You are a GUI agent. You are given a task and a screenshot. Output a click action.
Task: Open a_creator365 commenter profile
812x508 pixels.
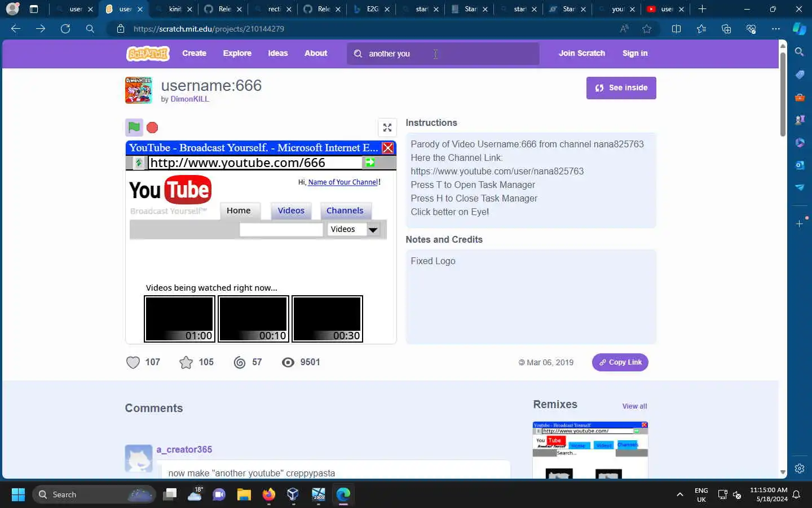point(184,449)
